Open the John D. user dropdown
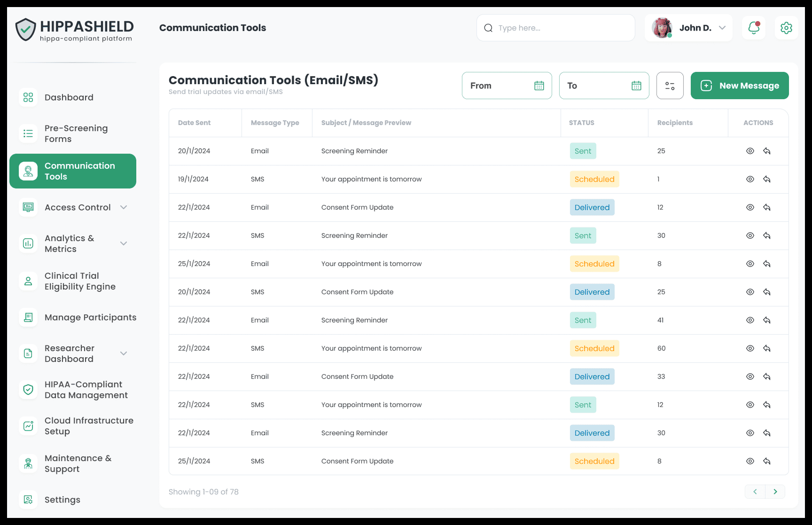The width and height of the screenshot is (812, 525). point(722,28)
